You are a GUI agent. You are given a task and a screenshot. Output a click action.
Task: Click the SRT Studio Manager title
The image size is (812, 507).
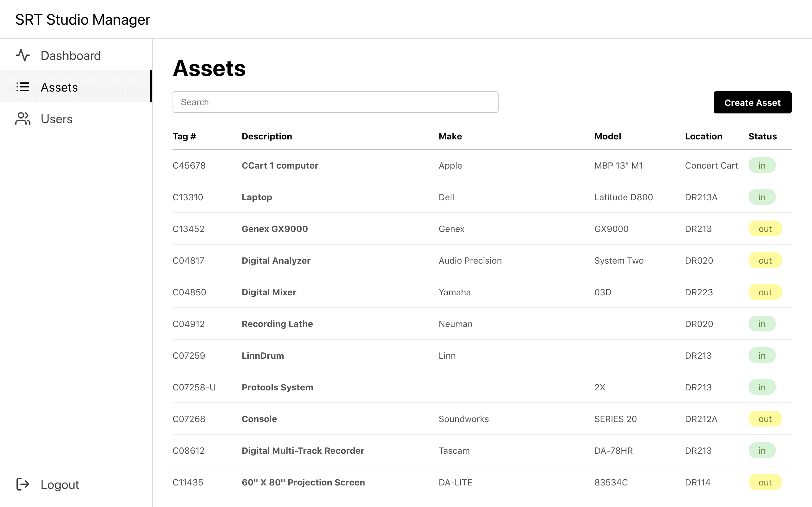tap(82, 19)
